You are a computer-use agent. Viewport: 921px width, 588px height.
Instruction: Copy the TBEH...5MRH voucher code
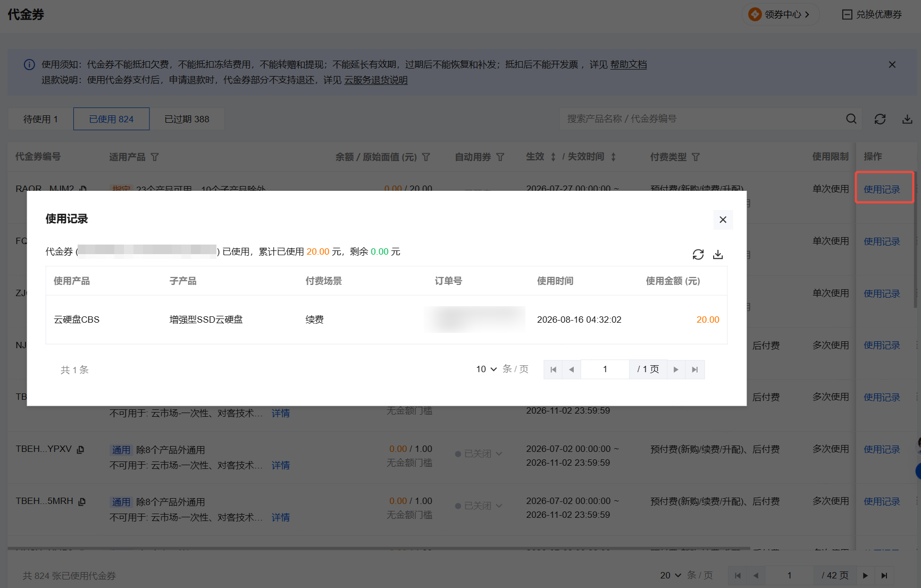click(x=82, y=502)
